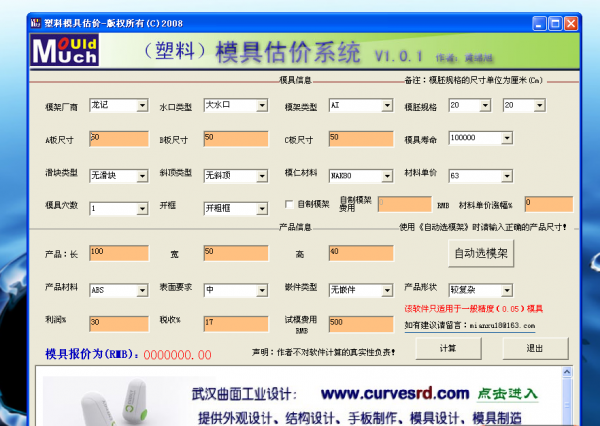Click the product 宽 input field
Viewport: 600px width, 426px height.
point(236,253)
